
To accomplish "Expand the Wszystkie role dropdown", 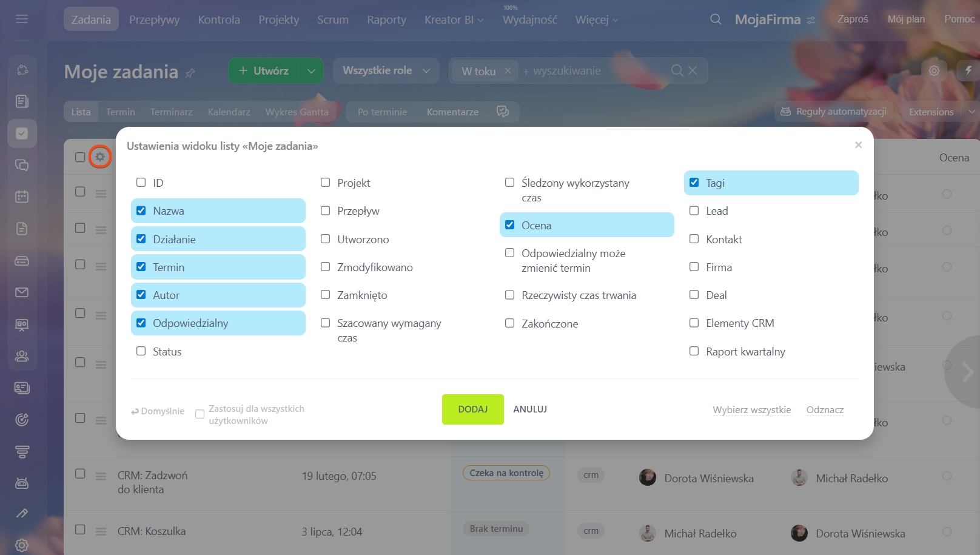I will tap(386, 71).
